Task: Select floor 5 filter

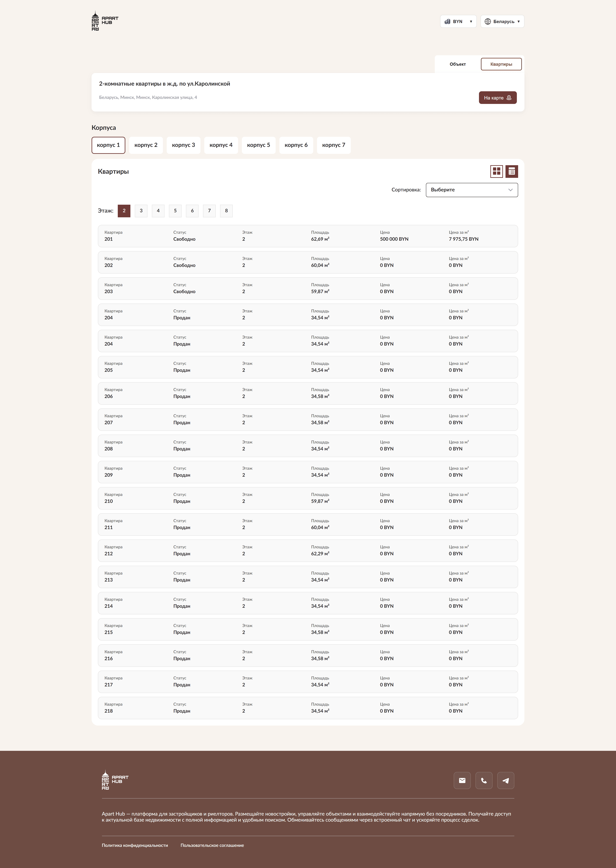Action: 175,211
